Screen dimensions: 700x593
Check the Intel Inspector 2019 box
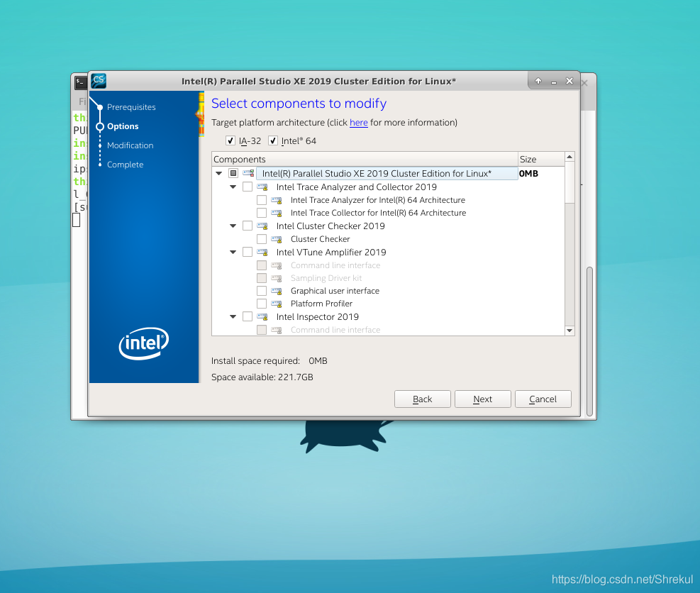(x=248, y=316)
